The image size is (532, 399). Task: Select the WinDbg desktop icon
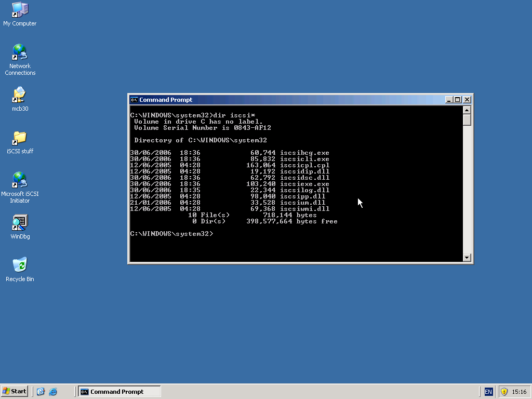pyautogui.click(x=20, y=228)
